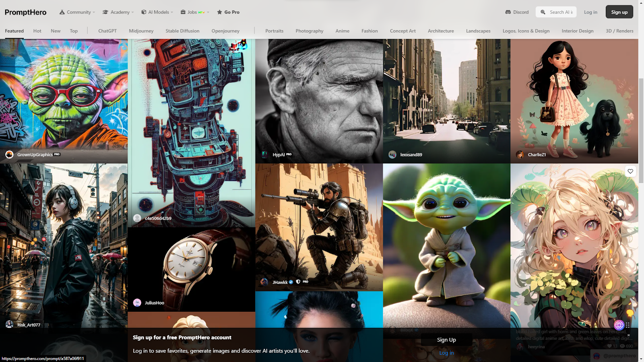Screen dimensions: 644x362
Task: Open the Discord link
Action: [517, 12]
